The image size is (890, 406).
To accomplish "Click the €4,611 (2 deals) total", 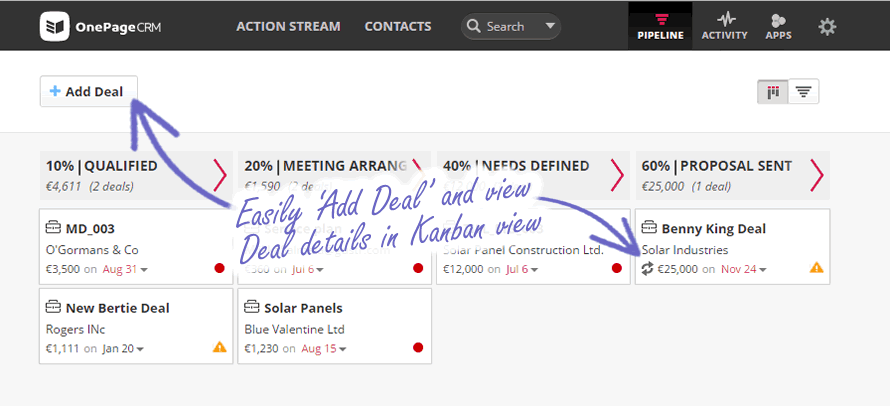I will click(90, 186).
